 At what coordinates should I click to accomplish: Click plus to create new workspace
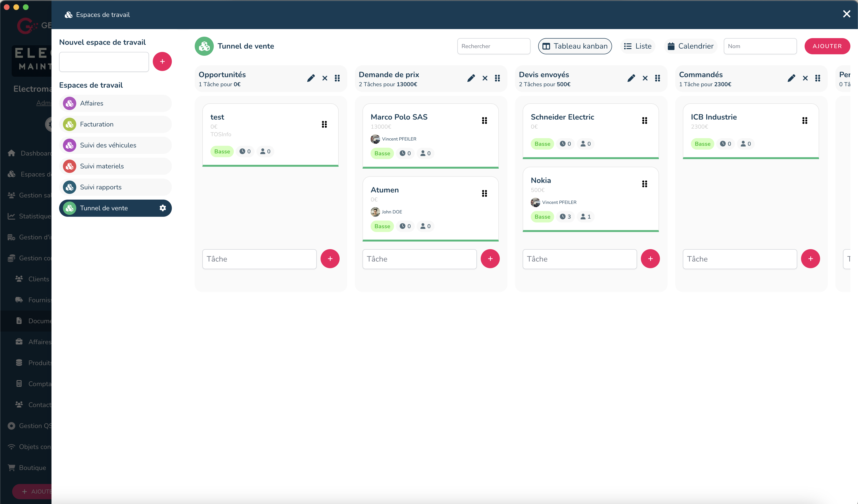(x=162, y=62)
